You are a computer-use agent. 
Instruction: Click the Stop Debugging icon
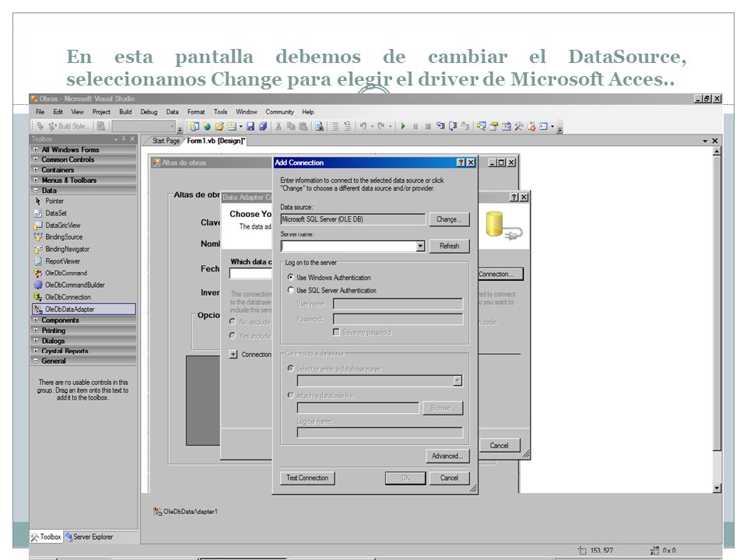click(428, 126)
